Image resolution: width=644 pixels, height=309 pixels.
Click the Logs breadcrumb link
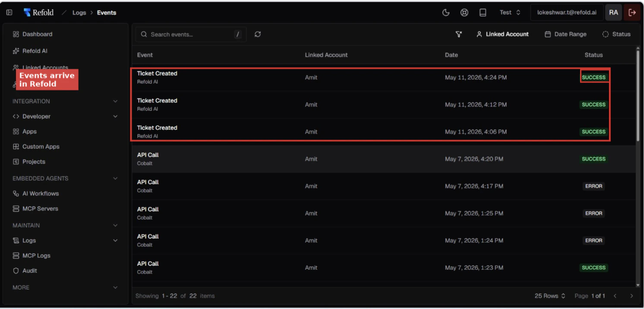click(79, 13)
